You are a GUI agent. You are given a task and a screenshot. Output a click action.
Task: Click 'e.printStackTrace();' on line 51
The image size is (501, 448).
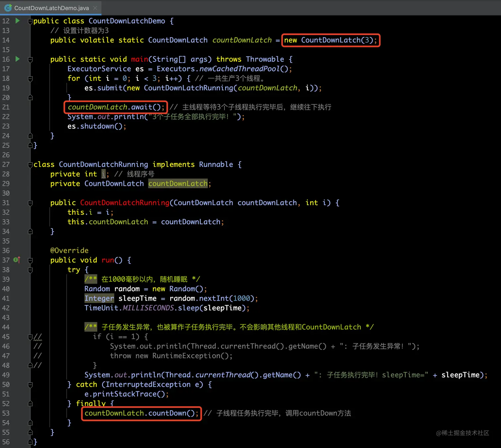pos(127,394)
